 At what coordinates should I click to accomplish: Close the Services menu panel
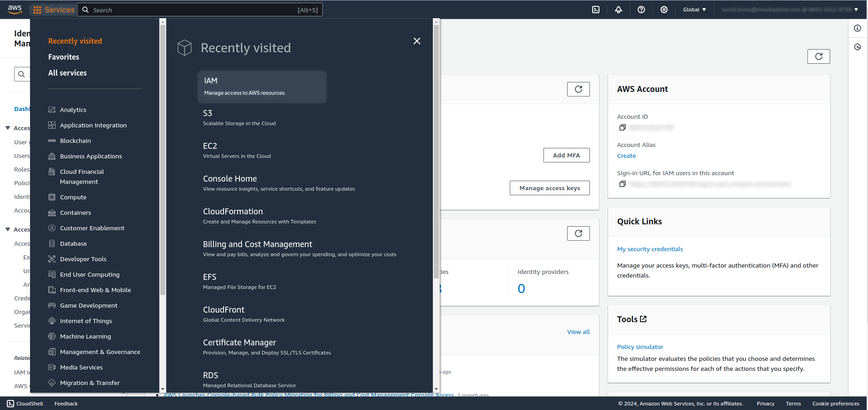pyautogui.click(x=416, y=41)
